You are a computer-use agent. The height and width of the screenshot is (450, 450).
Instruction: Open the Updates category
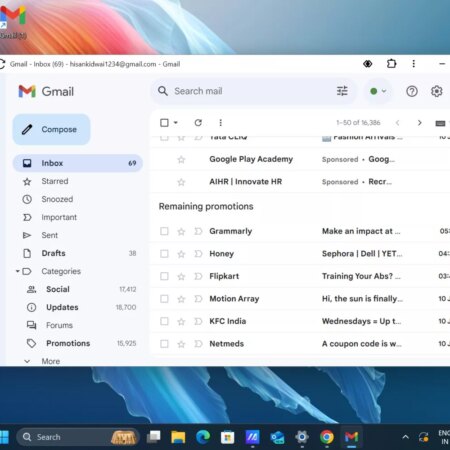coord(78,307)
